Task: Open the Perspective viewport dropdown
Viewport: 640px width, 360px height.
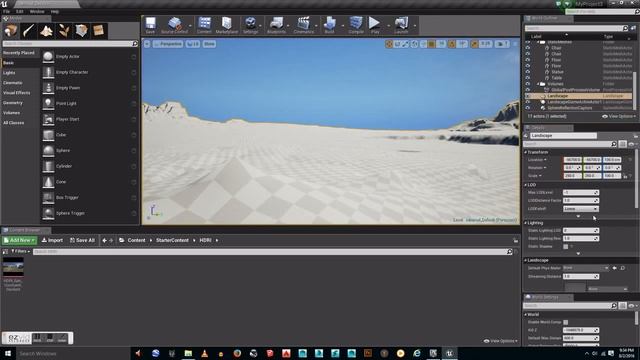Action: [x=168, y=44]
